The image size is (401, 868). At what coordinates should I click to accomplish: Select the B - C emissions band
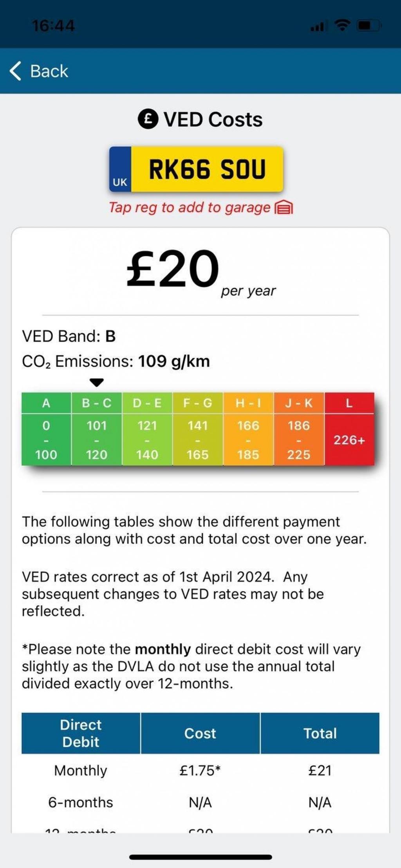[96, 429]
